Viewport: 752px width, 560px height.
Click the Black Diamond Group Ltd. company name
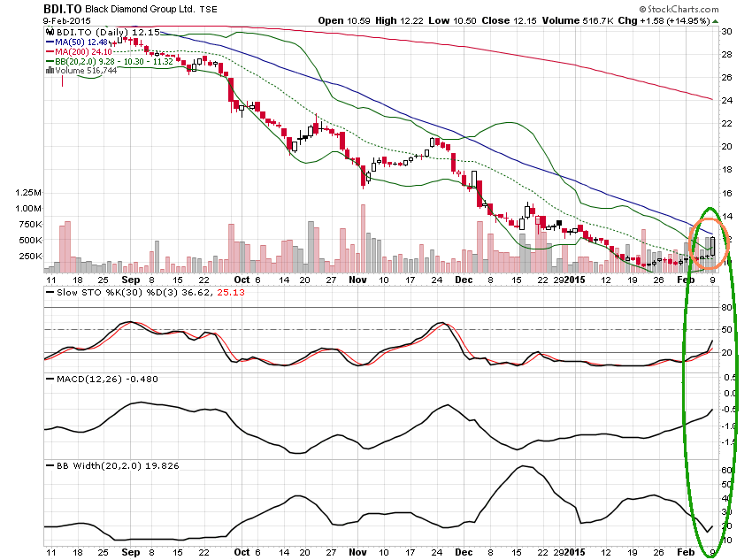point(140,9)
